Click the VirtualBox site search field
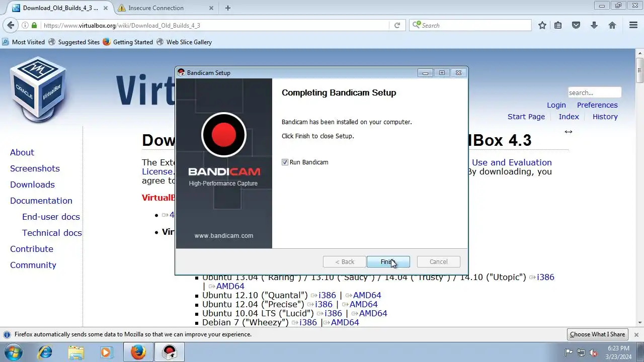The height and width of the screenshot is (362, 644). 595,93
